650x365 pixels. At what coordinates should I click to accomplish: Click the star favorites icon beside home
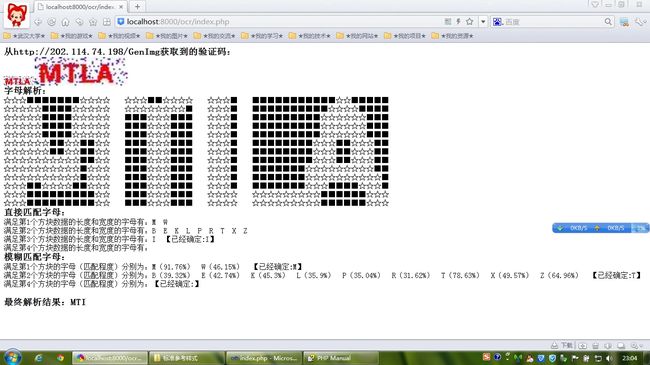(93, 22)
